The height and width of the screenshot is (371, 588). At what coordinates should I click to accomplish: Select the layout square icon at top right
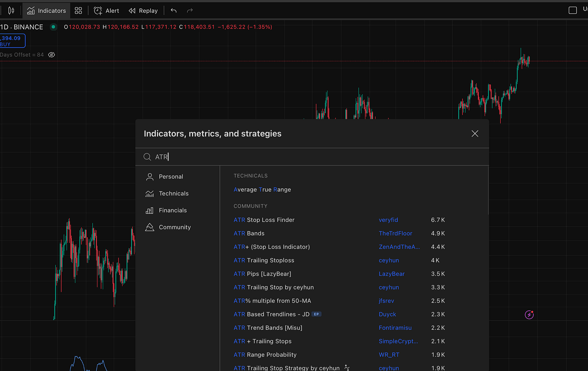tap(572, 11)
